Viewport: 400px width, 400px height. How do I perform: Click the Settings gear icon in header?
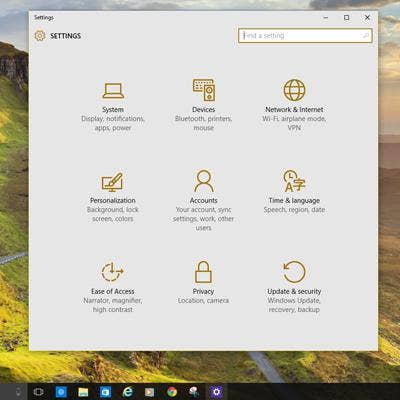point(40,36)
